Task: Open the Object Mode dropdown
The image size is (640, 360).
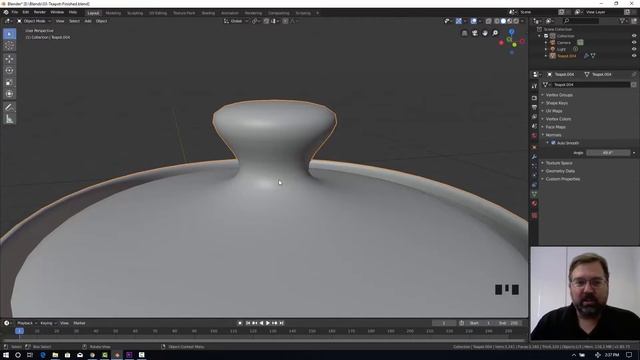Action: (x=34, y=21)
